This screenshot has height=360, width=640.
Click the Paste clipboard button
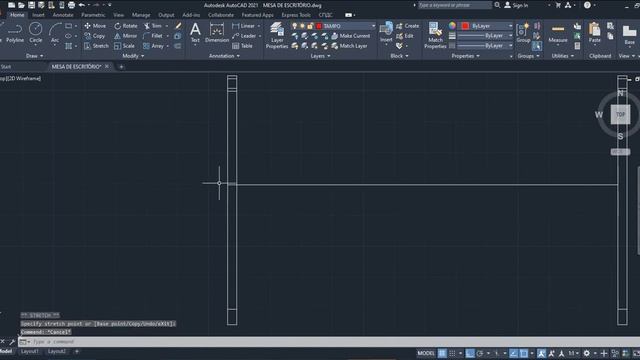[x=595, y=33]
